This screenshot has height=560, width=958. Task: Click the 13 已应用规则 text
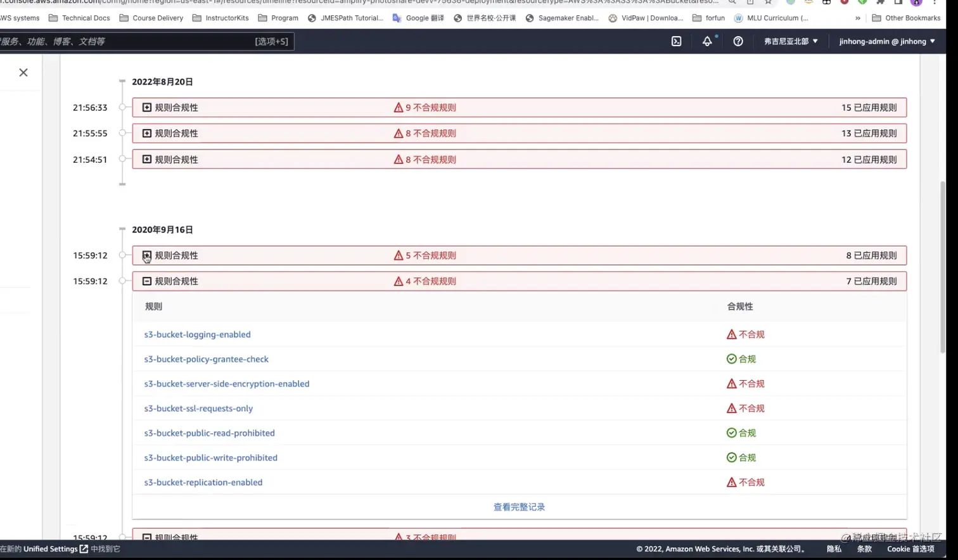(x=869, y=134)
